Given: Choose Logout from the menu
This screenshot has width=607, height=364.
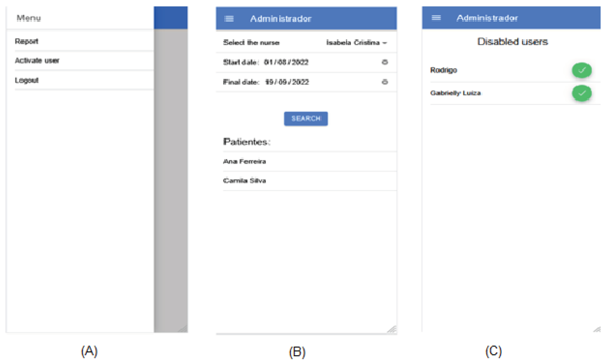Looking at the screenshot, I should [x=27, y=80].
